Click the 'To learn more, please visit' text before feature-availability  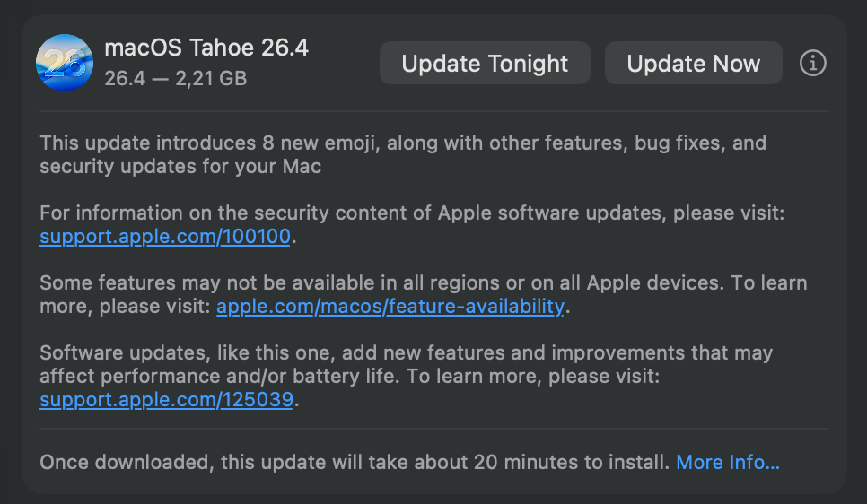126,307
